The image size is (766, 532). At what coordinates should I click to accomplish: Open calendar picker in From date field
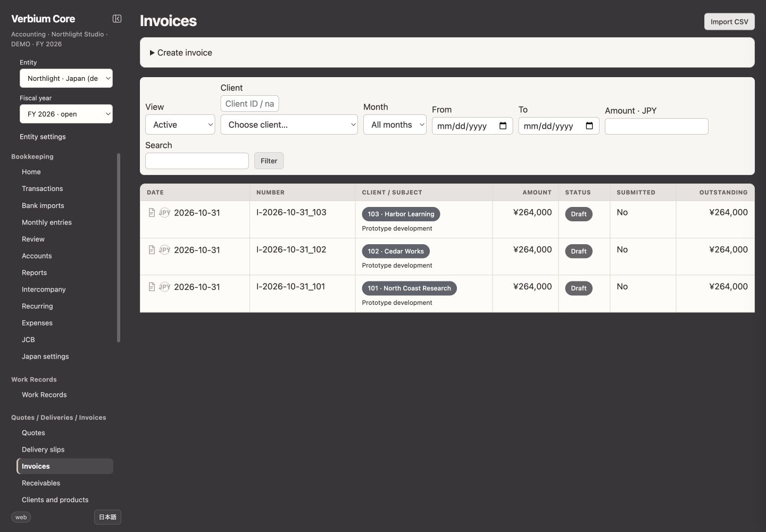point(503,126)
